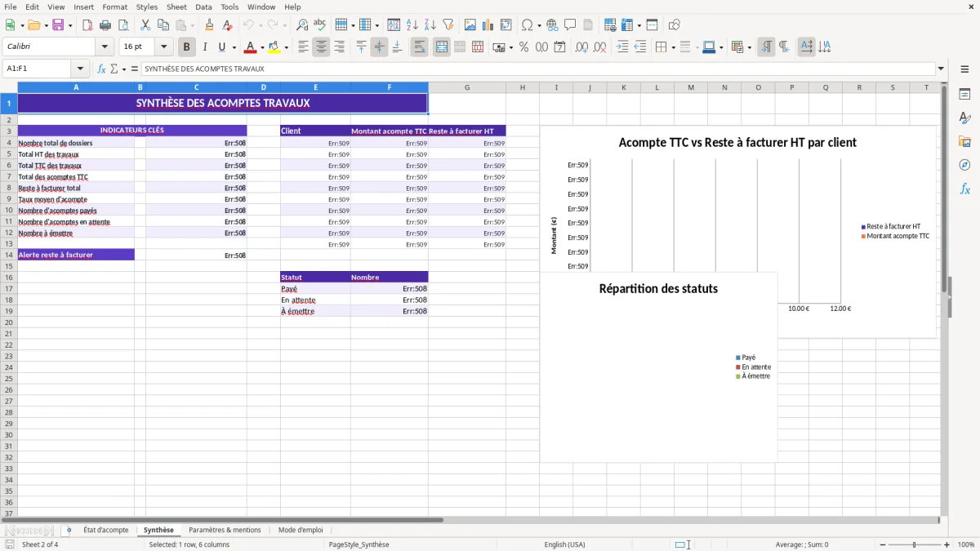
Task: Open the underline style dropdown arrow
Action: (234, 47)
